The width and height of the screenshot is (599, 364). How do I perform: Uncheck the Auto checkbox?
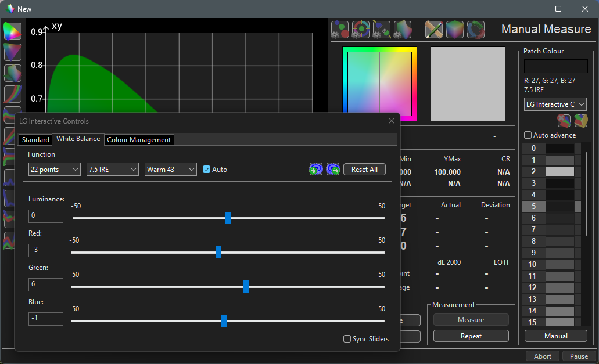pyautogui.click(x=207, y=170)
